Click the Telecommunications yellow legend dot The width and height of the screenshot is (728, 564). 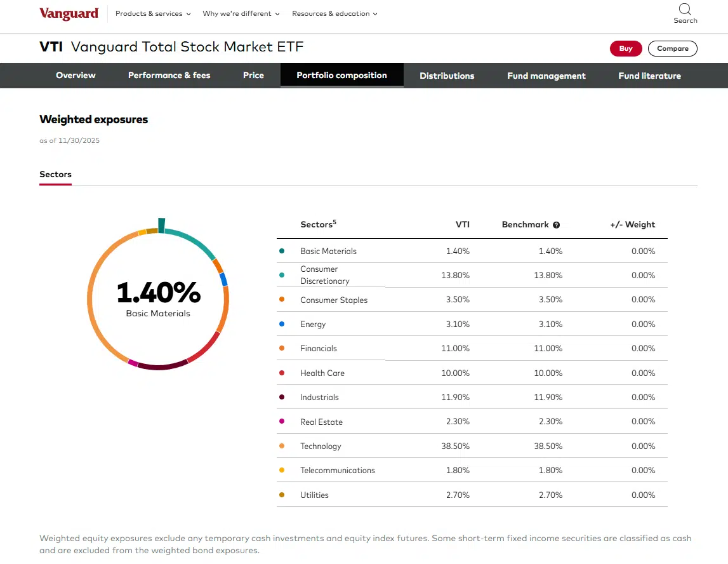tap(282, 471)
